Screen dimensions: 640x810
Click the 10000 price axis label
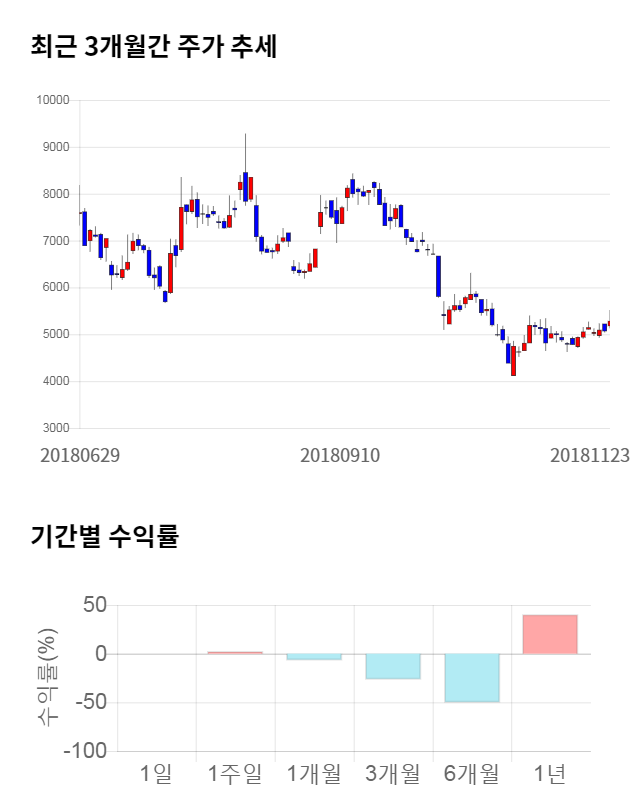point(51,100)
